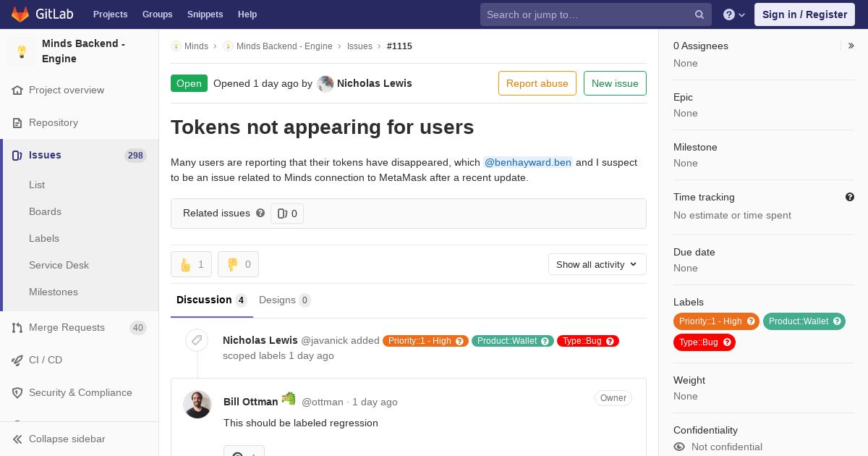Open the Milestones sidebar item
Screen dimensions: 868x456
click(x=54, y=292)
